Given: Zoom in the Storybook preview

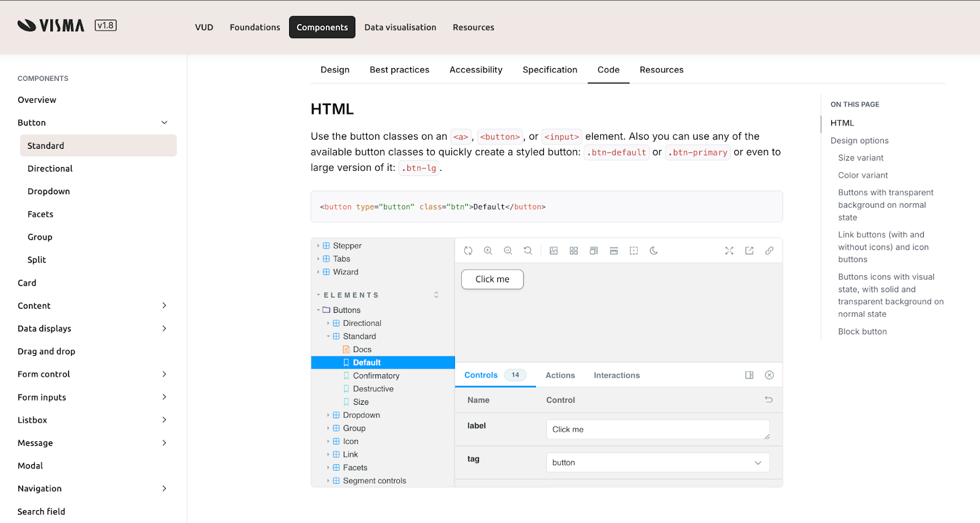Looking at the screenshot, I should [x=488, y=250].
